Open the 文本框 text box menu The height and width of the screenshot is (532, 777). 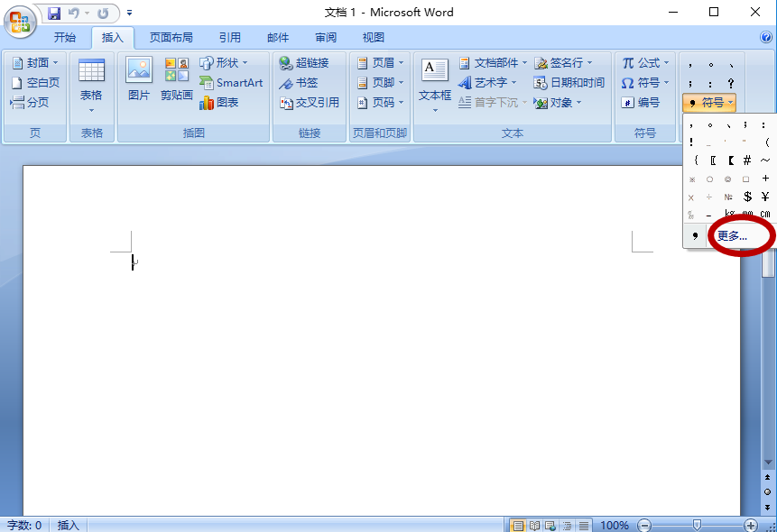(x=435, y=85)
